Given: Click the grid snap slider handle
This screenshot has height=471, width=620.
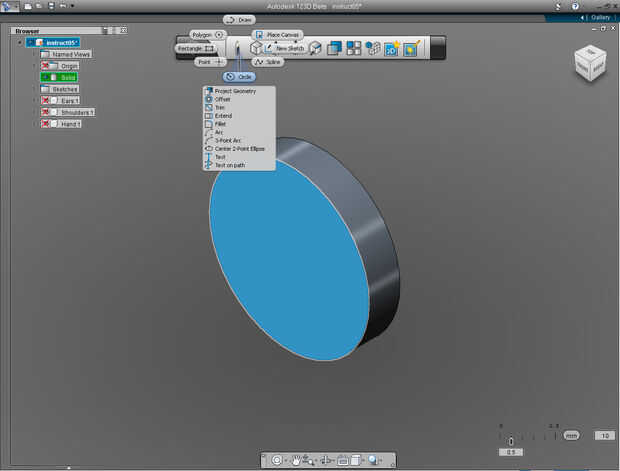Looking at the screenshot, I should (x=511, y=441).
